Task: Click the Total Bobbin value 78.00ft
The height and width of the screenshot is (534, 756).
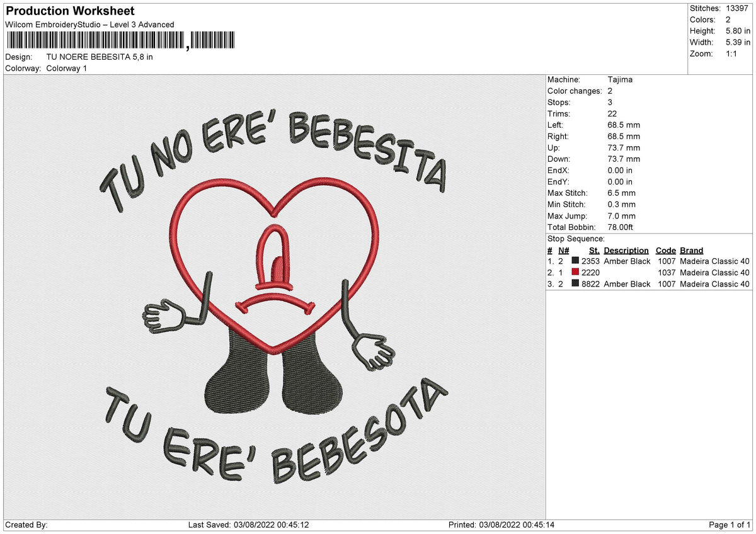Action: coord(620,227)
